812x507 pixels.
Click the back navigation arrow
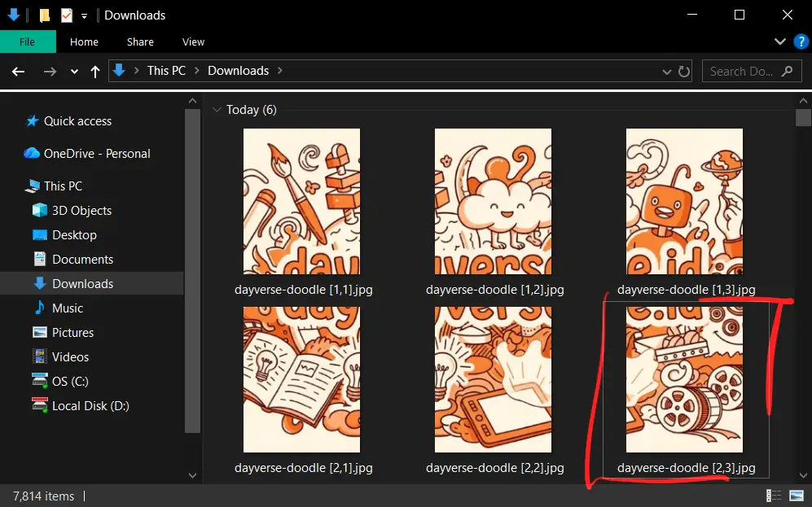tap(17, 72)
